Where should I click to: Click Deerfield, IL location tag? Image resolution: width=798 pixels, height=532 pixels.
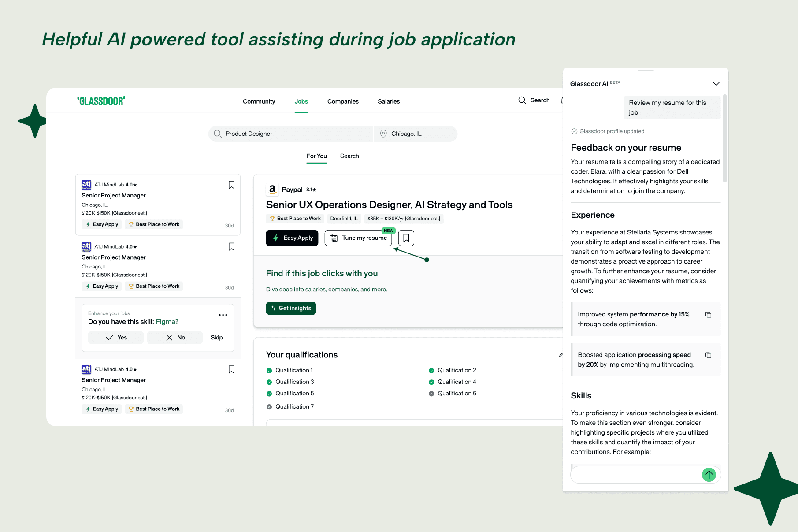pyautogui.click(x=344, y=219)
